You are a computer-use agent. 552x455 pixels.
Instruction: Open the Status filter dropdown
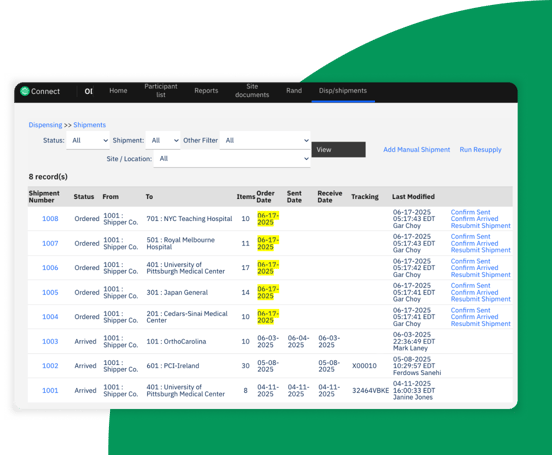click(x=88, y=141)
